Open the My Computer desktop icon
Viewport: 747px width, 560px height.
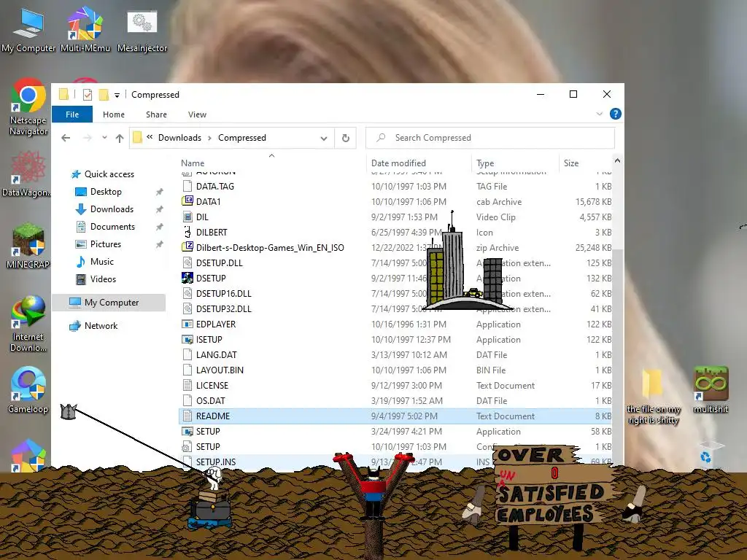28,31
